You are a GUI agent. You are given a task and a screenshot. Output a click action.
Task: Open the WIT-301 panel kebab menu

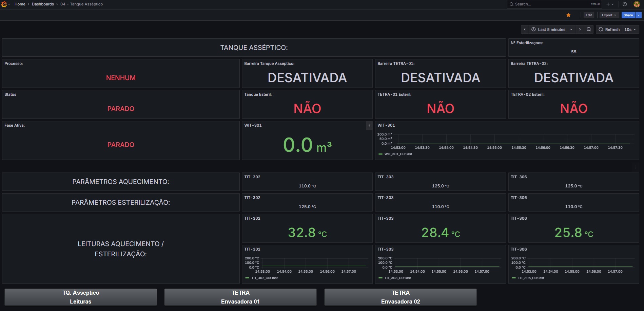[x=369, y=126]
